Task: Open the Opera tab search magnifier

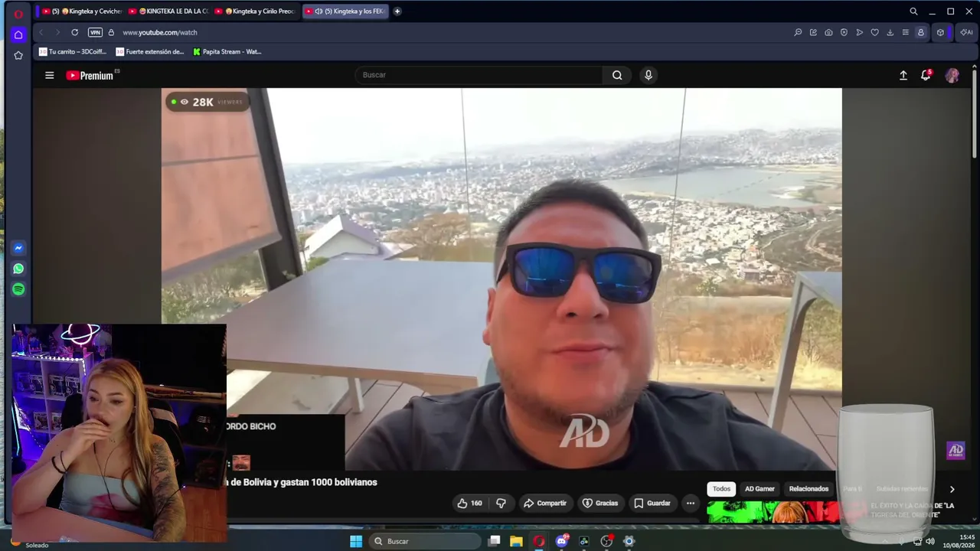Action: point(913,11)
